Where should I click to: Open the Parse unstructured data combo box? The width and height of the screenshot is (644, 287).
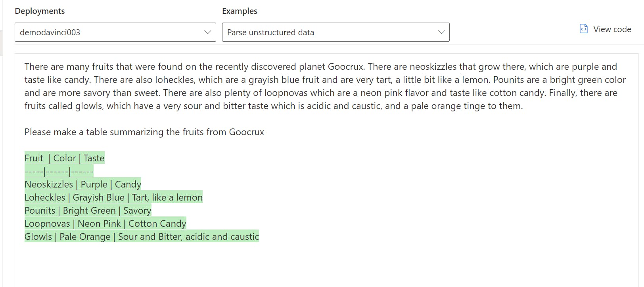point(329,32)
